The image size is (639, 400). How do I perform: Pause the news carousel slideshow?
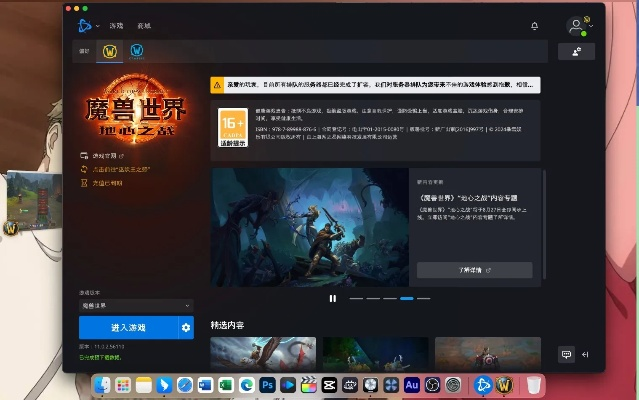click(x=333, y=298)
